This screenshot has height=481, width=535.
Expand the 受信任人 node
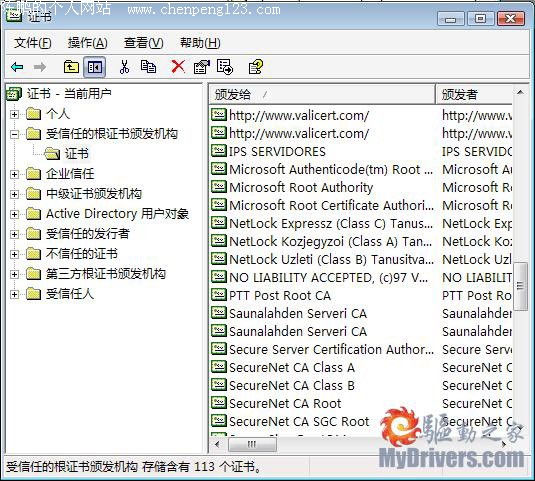pos(14,294)
